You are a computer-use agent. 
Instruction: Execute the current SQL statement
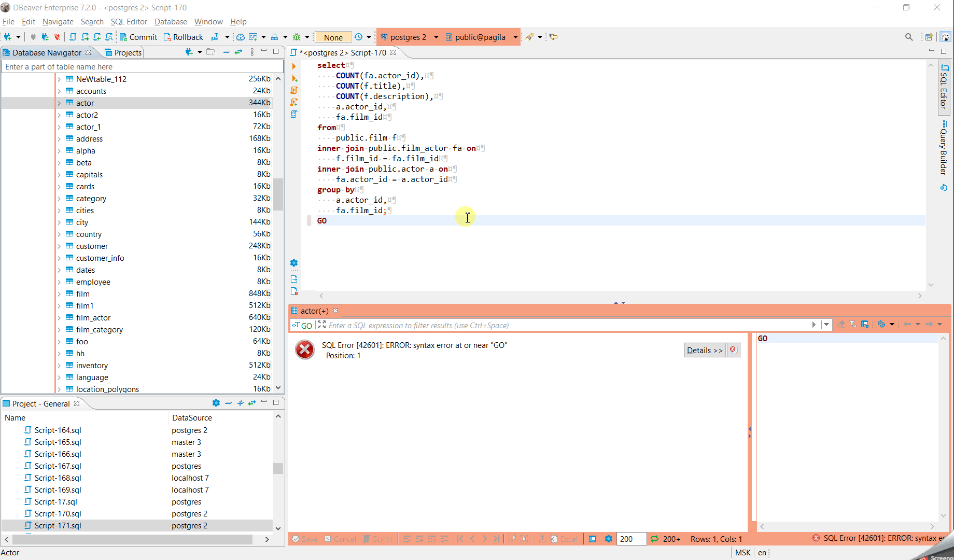(294, 65)
